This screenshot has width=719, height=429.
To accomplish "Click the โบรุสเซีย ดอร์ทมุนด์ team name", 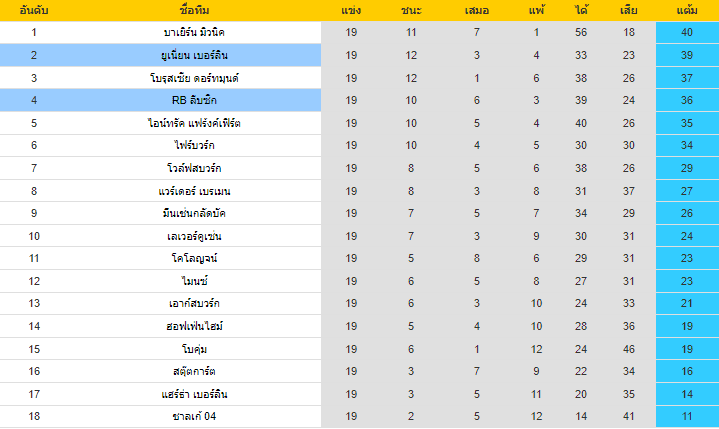I will tap(194, 78).
